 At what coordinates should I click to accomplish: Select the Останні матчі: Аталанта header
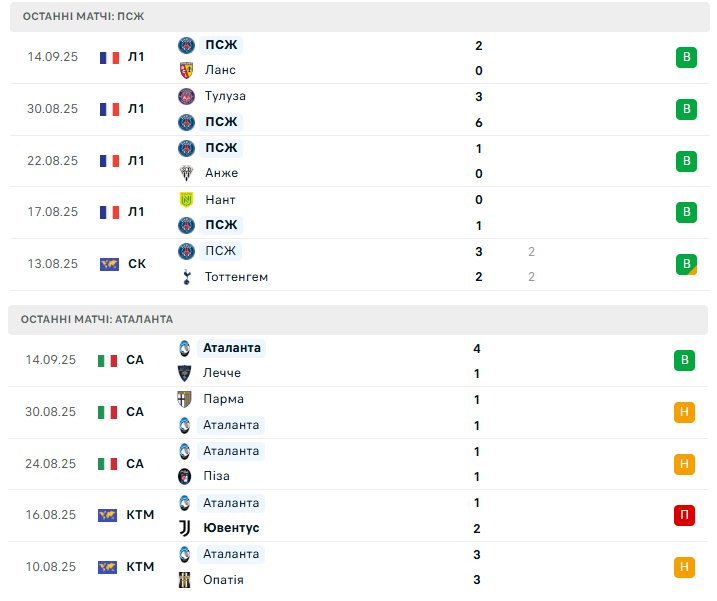pos(358,320)
